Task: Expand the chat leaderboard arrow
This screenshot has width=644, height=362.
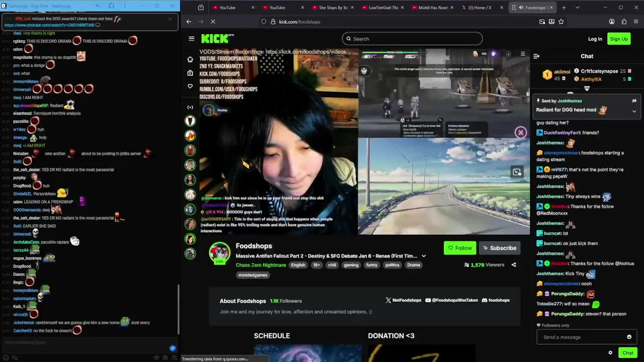Action: tap(587, 88)
